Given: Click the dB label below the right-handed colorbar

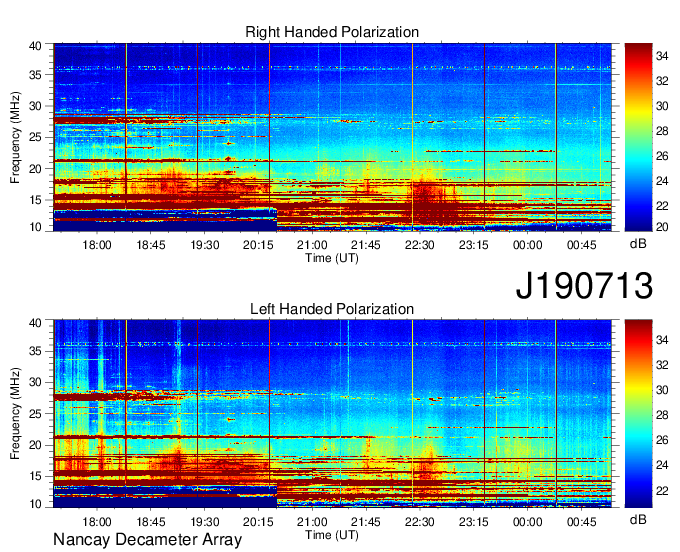Looking at the screenshot, I should click(x=638, y=244).
